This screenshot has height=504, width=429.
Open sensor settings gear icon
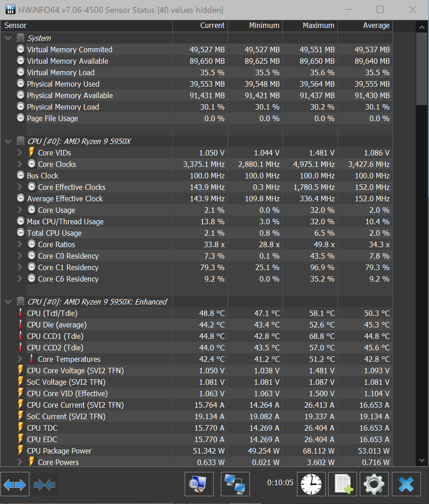(374, 484)
